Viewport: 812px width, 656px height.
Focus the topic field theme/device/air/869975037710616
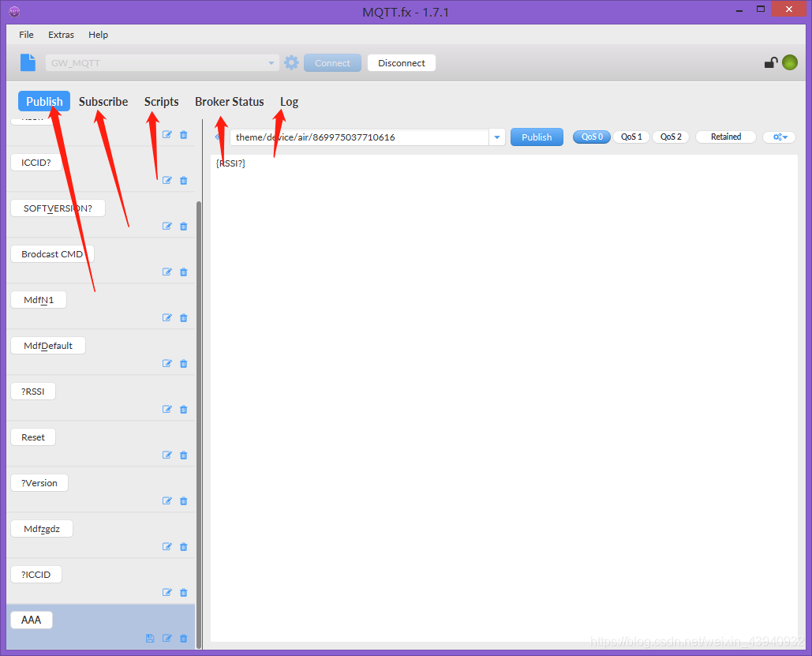pos(359,137)
